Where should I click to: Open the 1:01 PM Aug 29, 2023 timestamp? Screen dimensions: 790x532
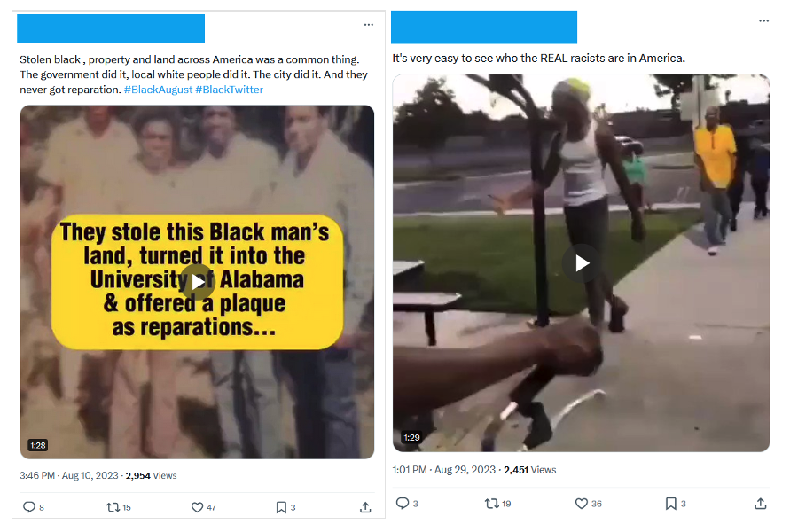[444, 470]
